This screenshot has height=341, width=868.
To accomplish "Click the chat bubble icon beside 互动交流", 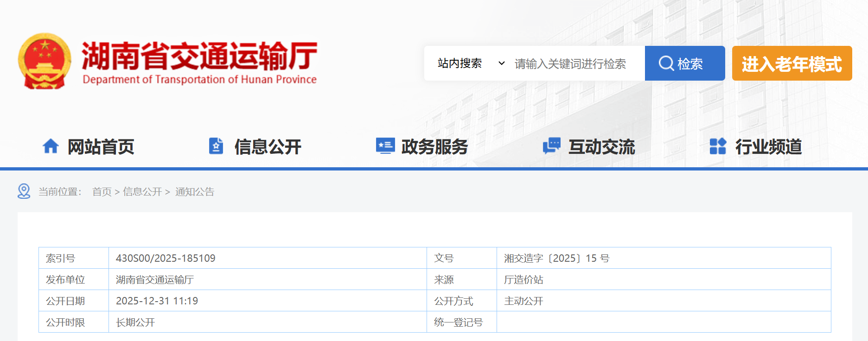I will pos(551,146).
